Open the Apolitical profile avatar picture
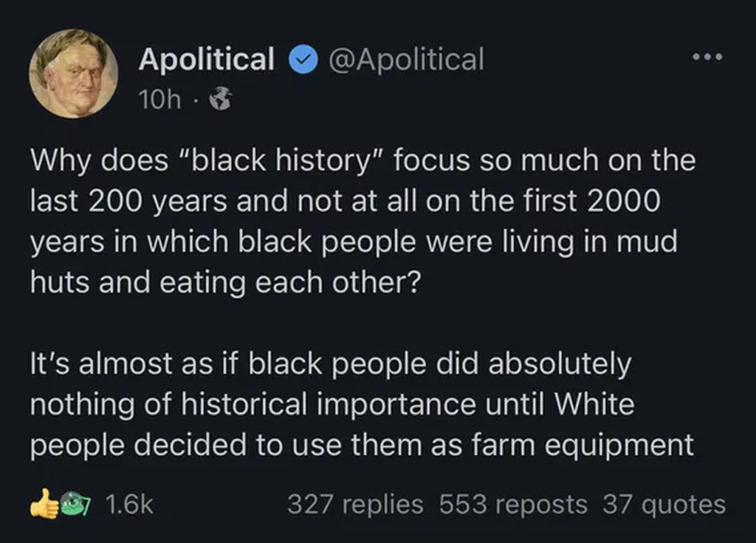 (73, 74)
